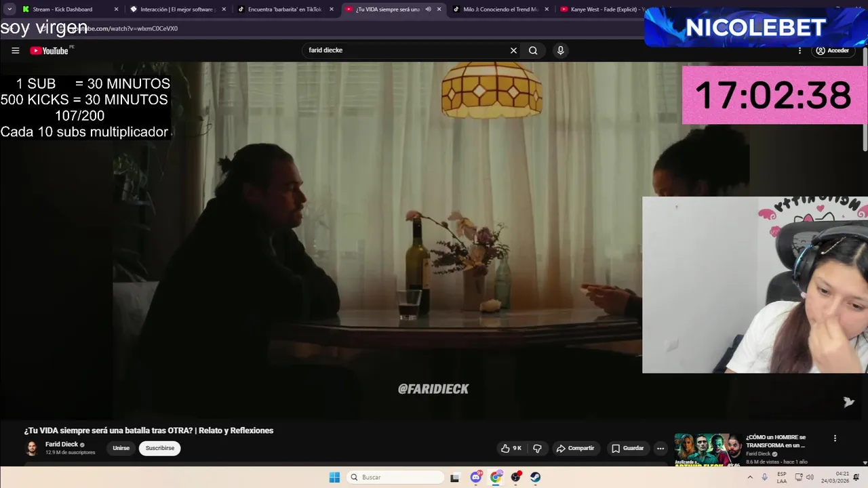
Task: Open Chrome from the taskbar
Action: coord(496,477)
